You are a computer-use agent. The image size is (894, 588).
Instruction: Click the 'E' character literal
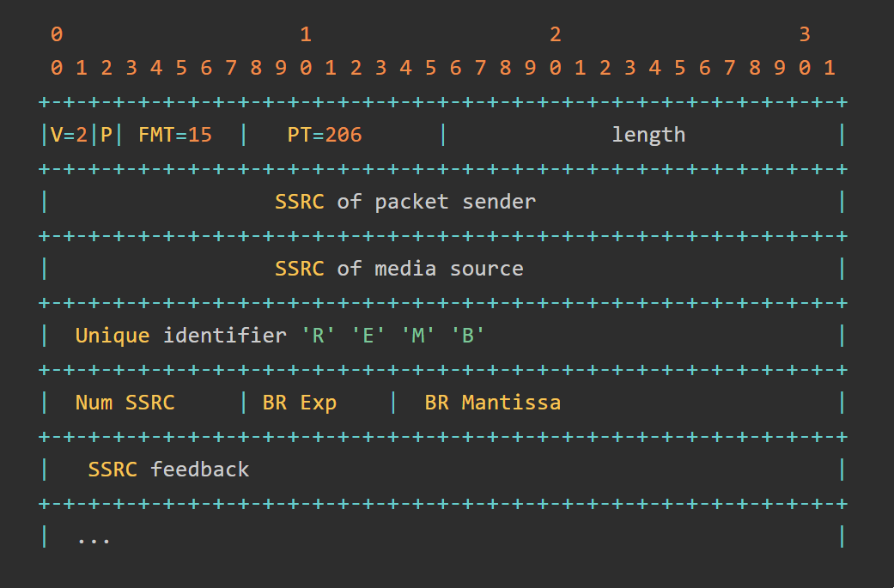(368, 336)
